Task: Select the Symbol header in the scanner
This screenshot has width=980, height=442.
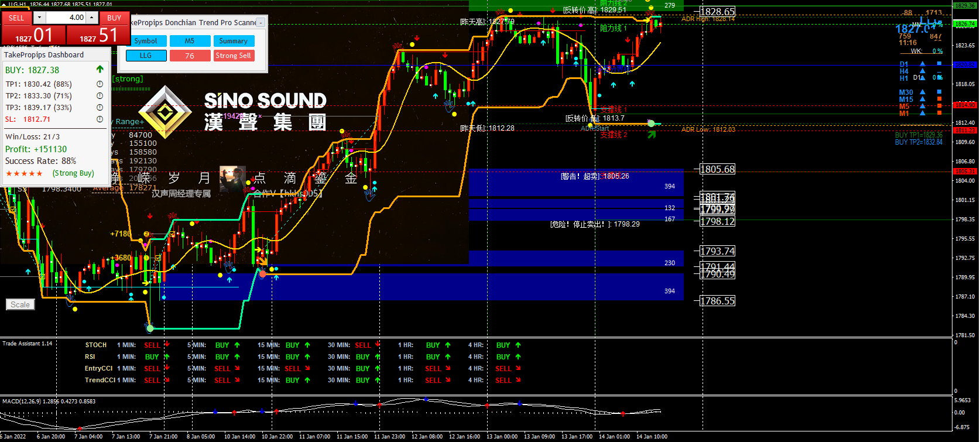Action: tap(146, 41)
